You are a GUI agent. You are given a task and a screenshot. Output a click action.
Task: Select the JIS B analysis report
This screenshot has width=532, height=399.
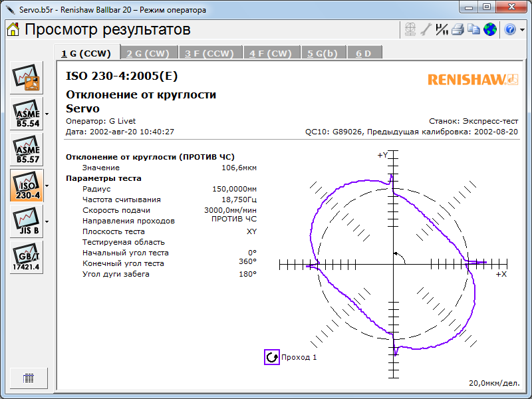(x=27, y=221)
